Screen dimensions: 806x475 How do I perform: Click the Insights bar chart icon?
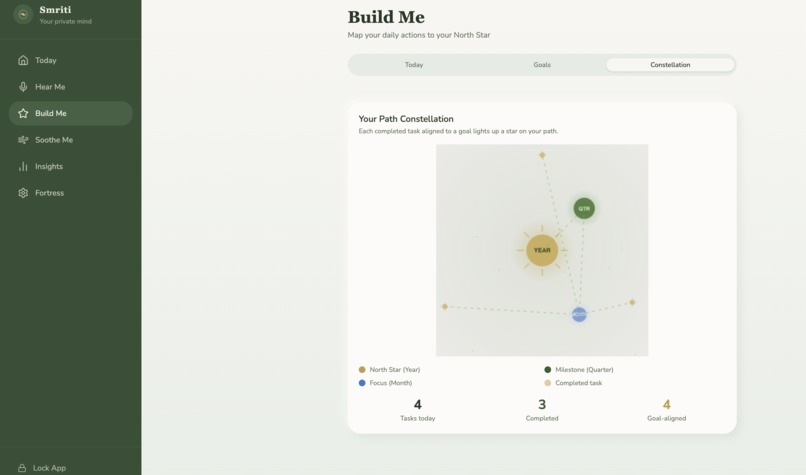23,167
